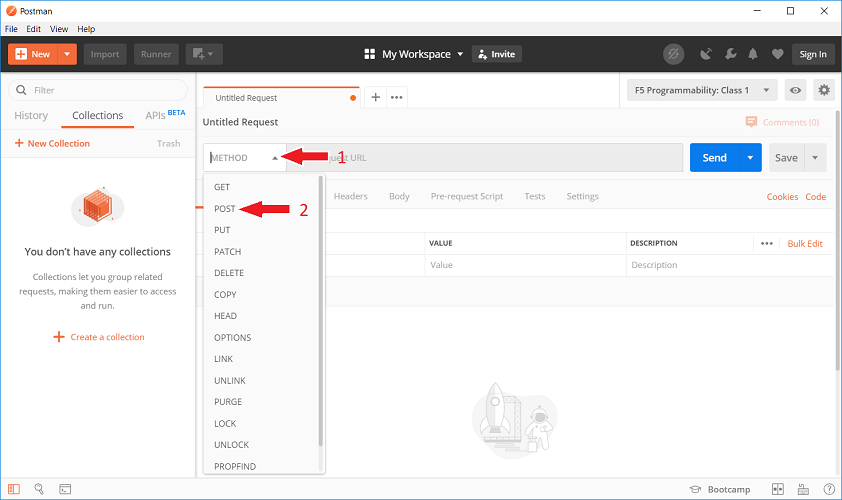Open the Send button dropdown arrow
Viewport: 842px width, 500px height.
[750, 158]
